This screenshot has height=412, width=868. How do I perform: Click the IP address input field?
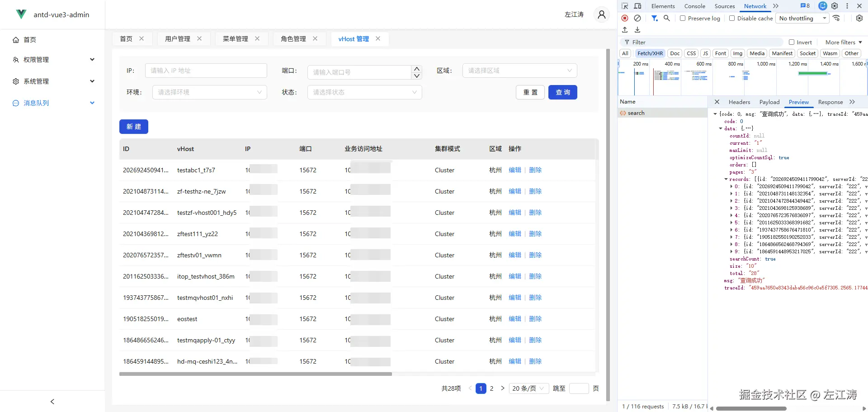206,70
